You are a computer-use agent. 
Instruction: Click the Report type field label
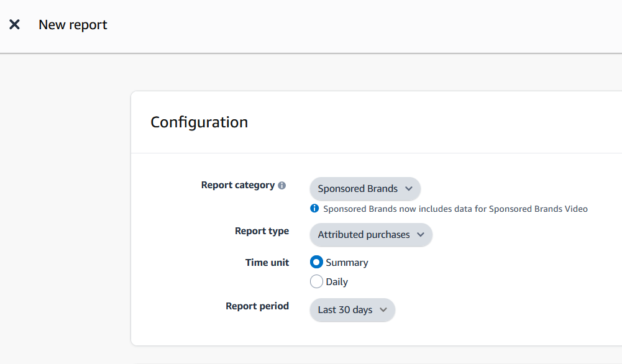(x=262, y=231)
